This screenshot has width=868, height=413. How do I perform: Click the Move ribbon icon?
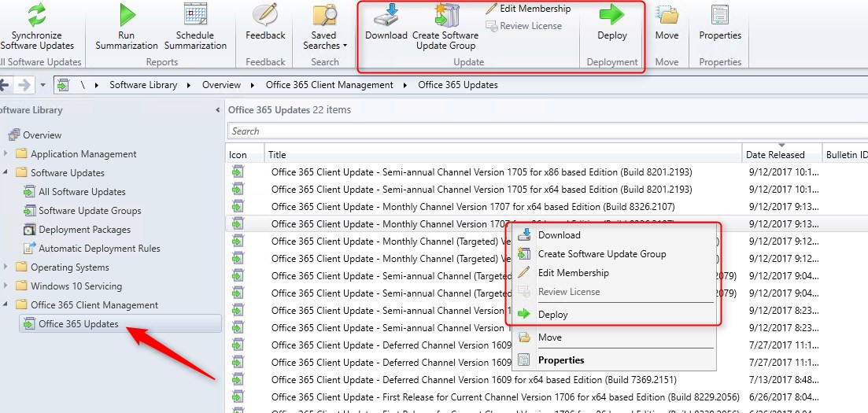click(x=667, y=15)
